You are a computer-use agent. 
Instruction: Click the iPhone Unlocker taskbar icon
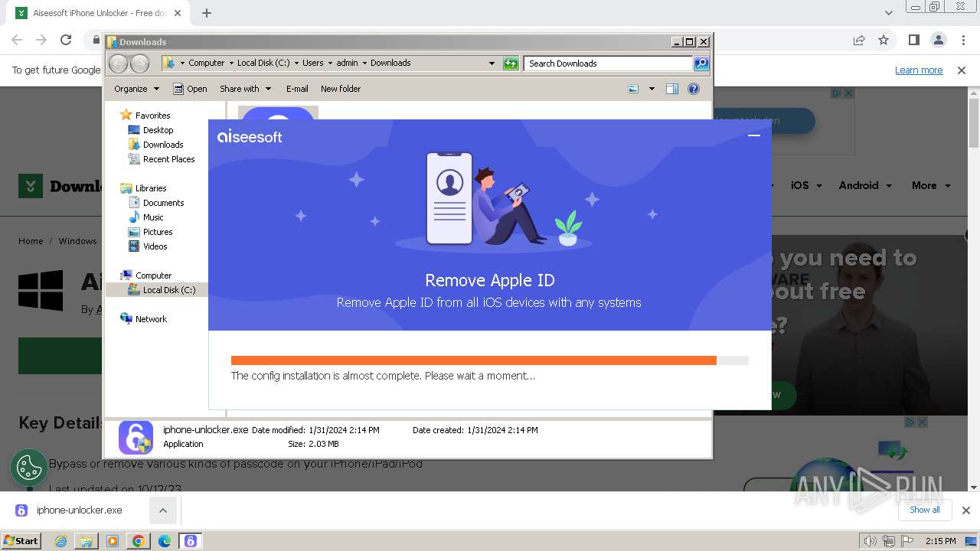click(x=191, y=541)
